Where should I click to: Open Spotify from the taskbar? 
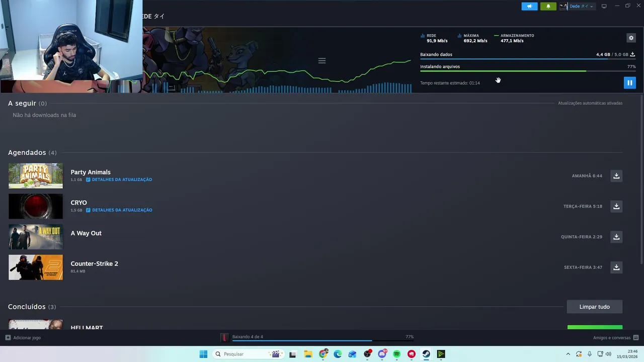[x=396, y=354]
